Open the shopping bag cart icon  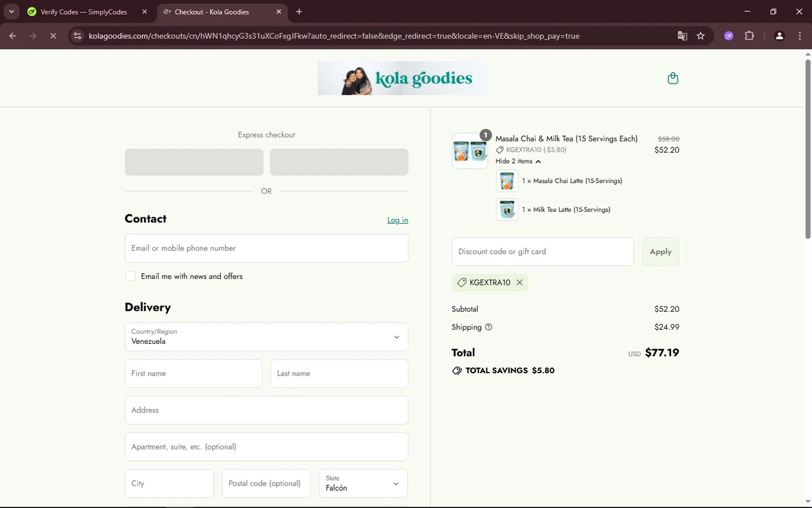pos(672,79)
